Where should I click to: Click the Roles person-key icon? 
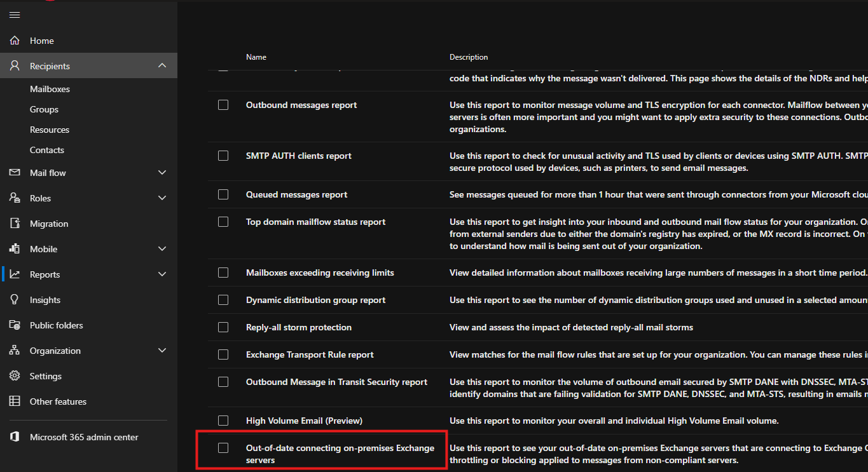coord(15,198)
